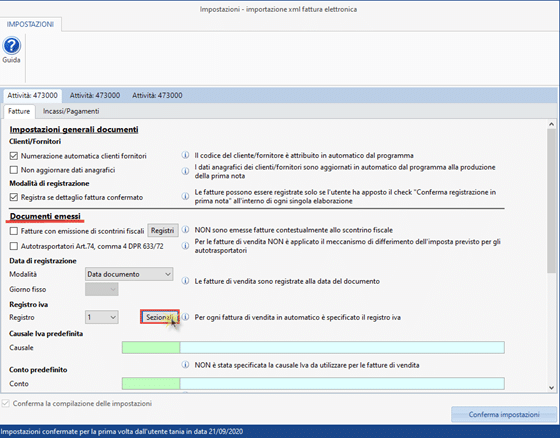This screenshot has width=560, height=438.
Task: Click Conferma impostazioni button
Action: pos(504,414)
